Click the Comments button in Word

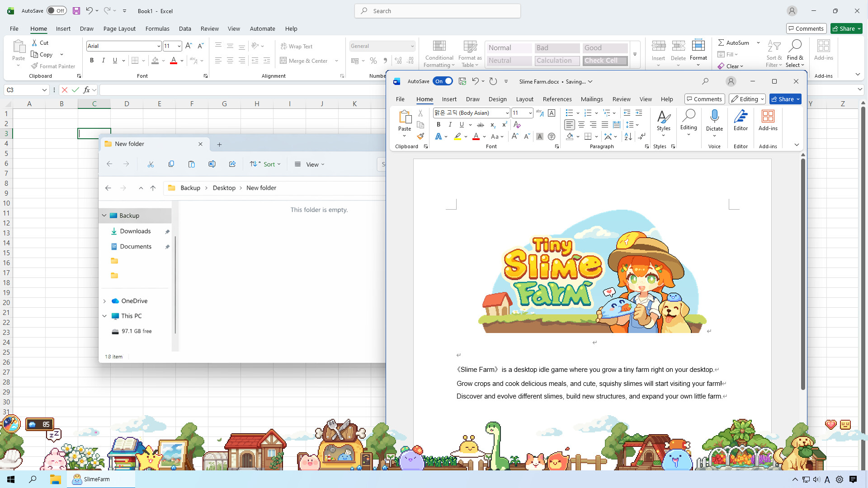click(x=704, y=99)
